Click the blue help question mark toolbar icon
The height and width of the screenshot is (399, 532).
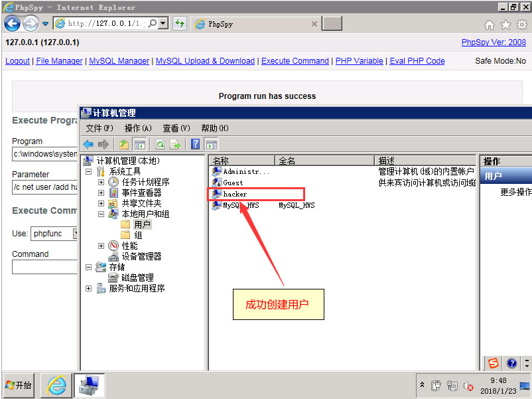[196, 144]
